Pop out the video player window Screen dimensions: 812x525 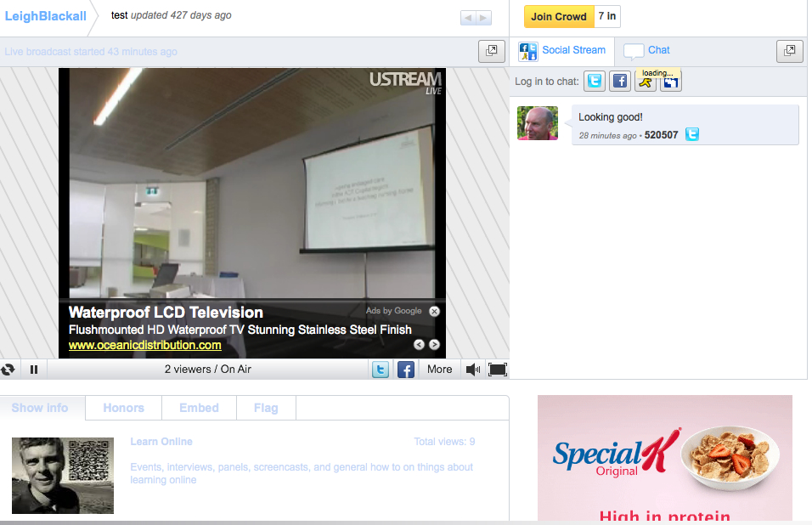pos(492,51)
